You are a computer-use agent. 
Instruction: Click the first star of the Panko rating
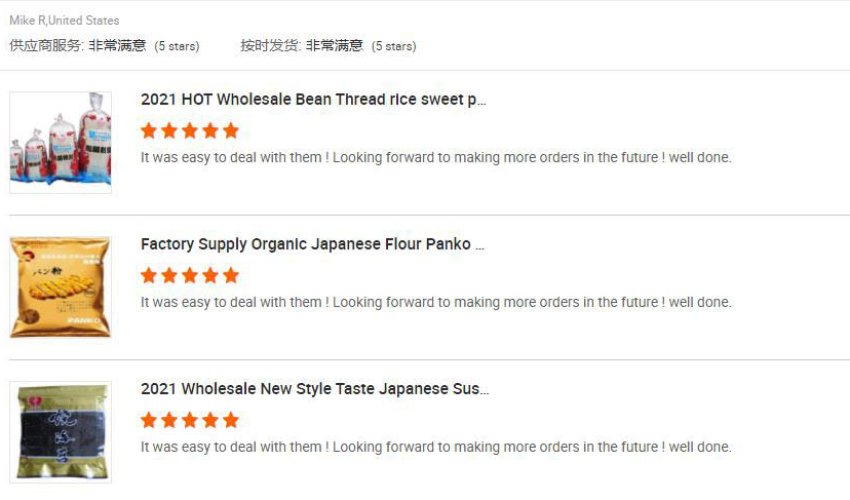coord(149,275)
